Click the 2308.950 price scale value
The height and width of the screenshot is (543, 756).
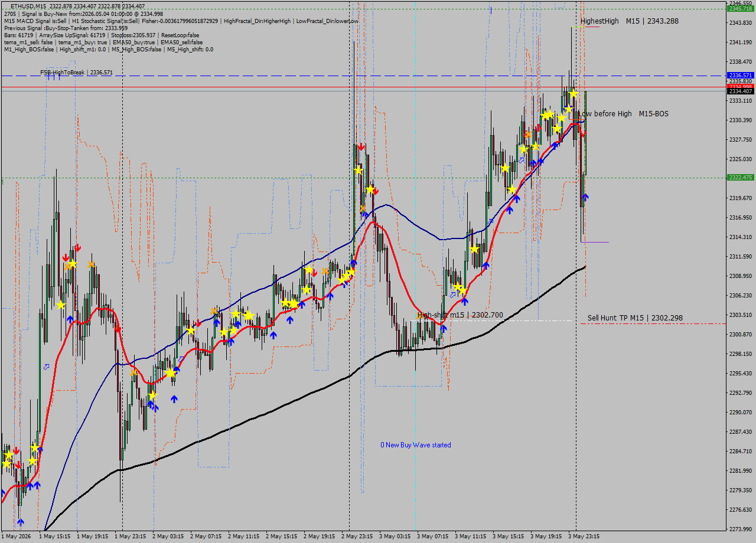(741, 276)
